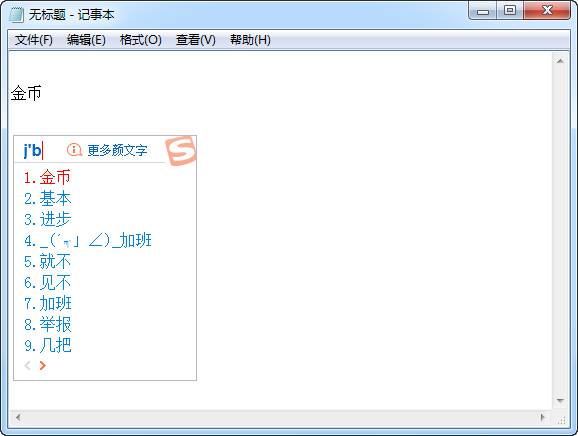Click the Notepad icon in title bar
Screen dimensions: 578x436
click(16, 15)
